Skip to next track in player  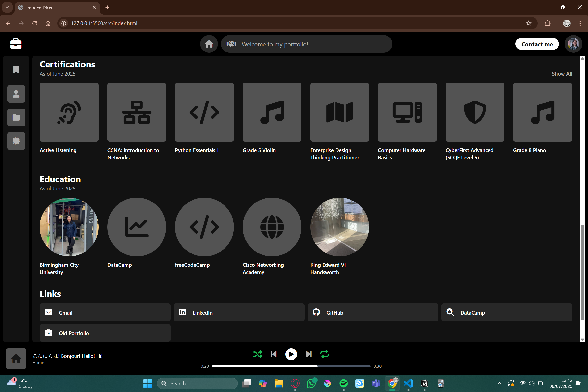coord(308,354)
